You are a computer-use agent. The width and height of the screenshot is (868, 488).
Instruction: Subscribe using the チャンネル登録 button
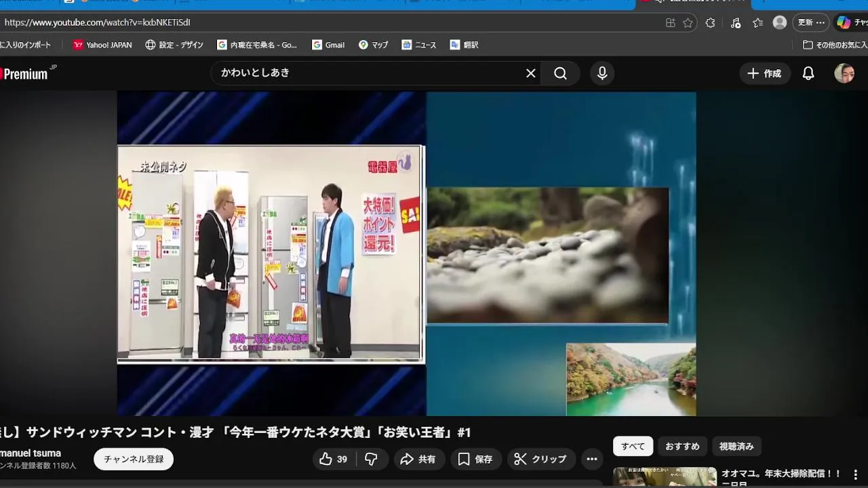tap(134, 459)
